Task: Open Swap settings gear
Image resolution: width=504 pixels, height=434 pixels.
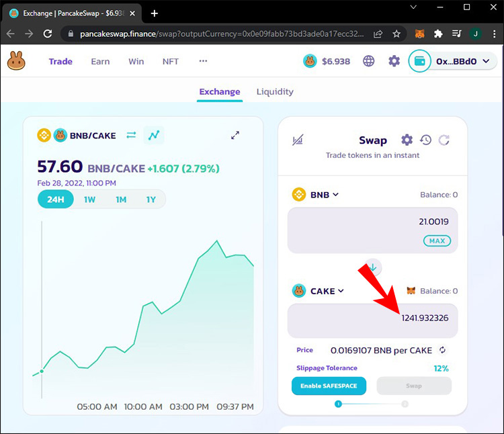Action: pos(407,140)
